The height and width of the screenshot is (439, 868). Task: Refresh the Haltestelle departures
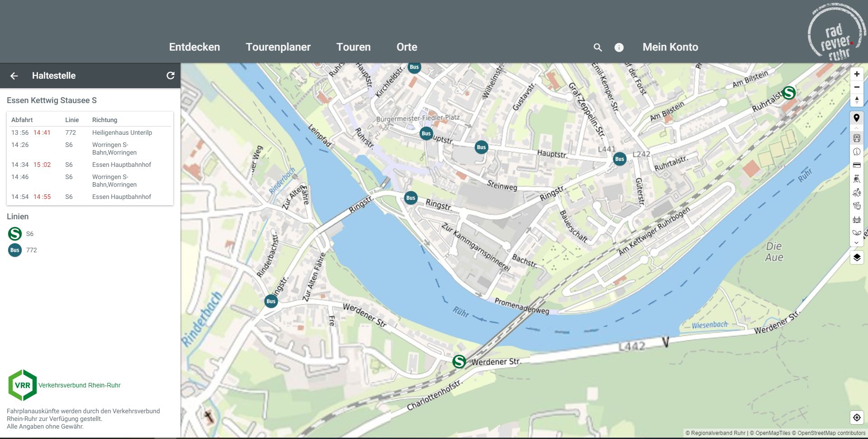(x=171, y=76)
